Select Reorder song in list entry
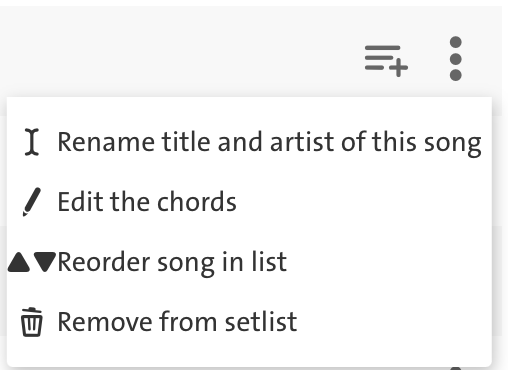The height and width of the screenshot is (370, 508). [x=249, y=262]
